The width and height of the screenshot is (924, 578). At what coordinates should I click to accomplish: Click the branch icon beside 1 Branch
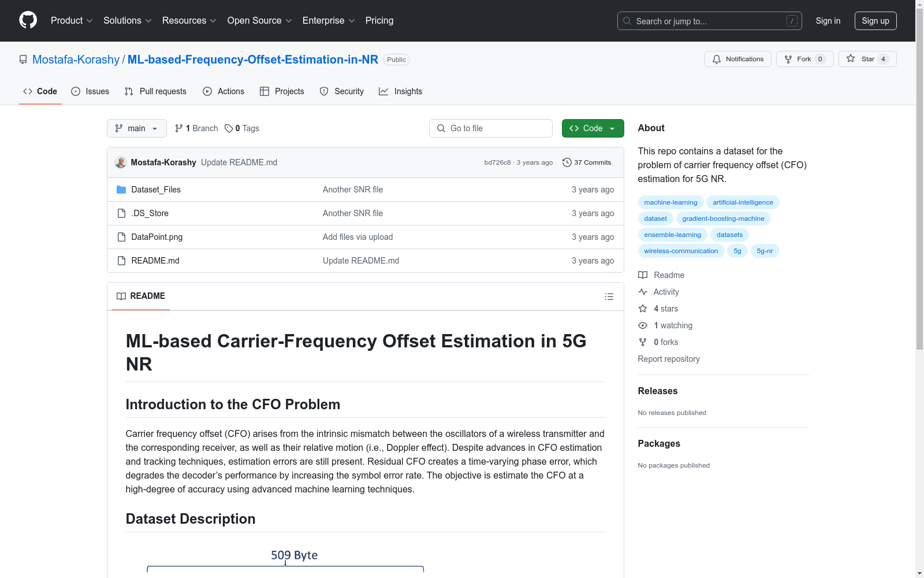pos(179,128)
